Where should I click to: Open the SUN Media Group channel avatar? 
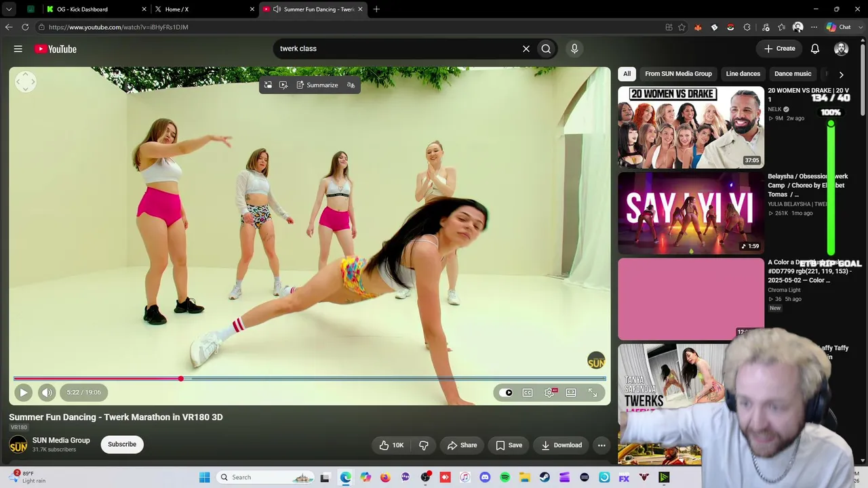18,445
